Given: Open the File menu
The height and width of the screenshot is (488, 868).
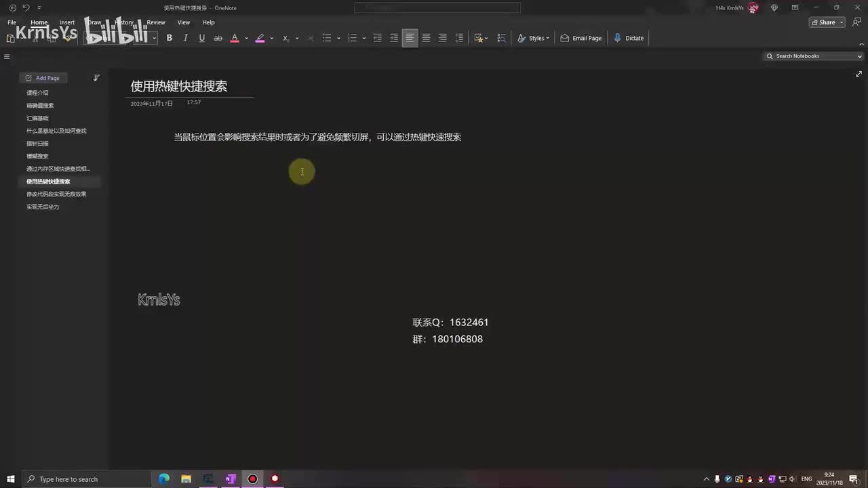Looking at the screenshot, I should (x=12, y=22).
